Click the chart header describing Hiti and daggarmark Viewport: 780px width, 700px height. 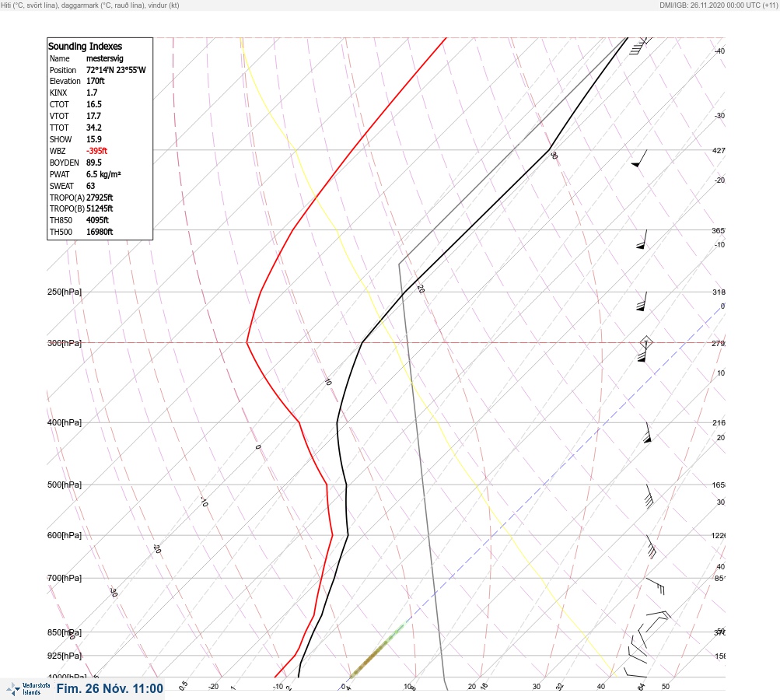tap(90, 5)
